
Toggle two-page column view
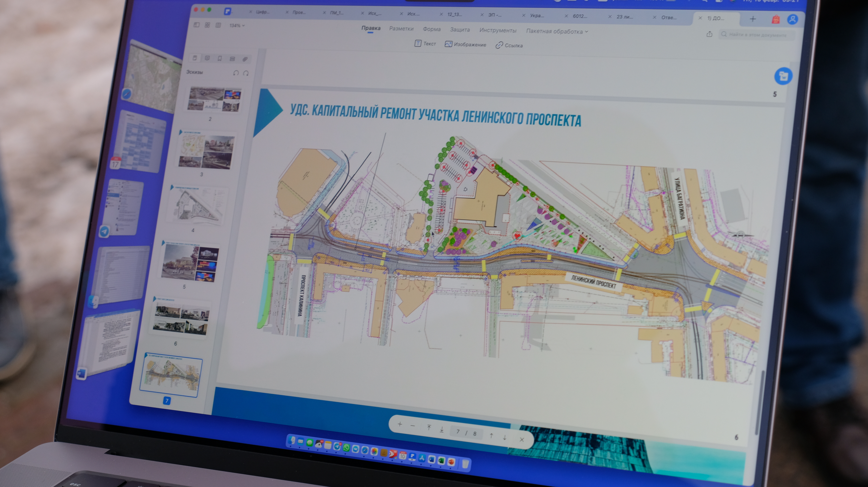(x=218, y=25)
